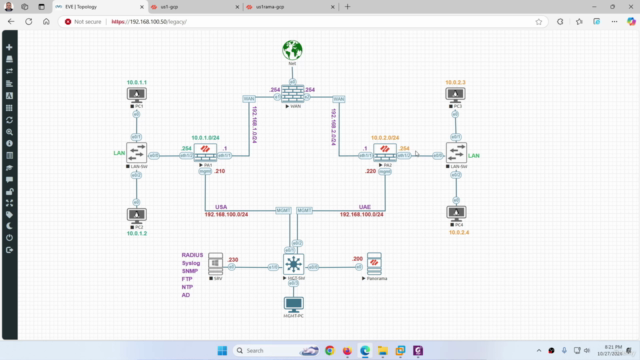This screenshot has height=360, width=640.
Task: Switch to the us1-gcp browser tab
Action: point(195,7)
